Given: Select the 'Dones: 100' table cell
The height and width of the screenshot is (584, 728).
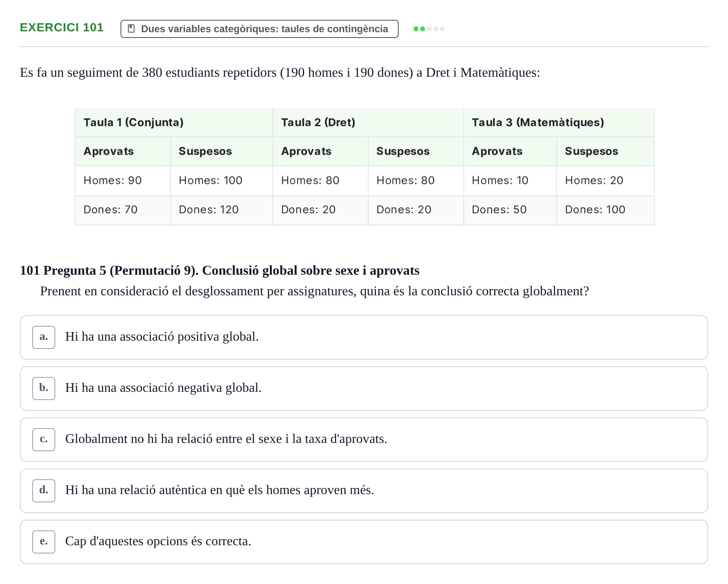Looking at the screenshot, I should pyautogui.click(x=606, y=210).
